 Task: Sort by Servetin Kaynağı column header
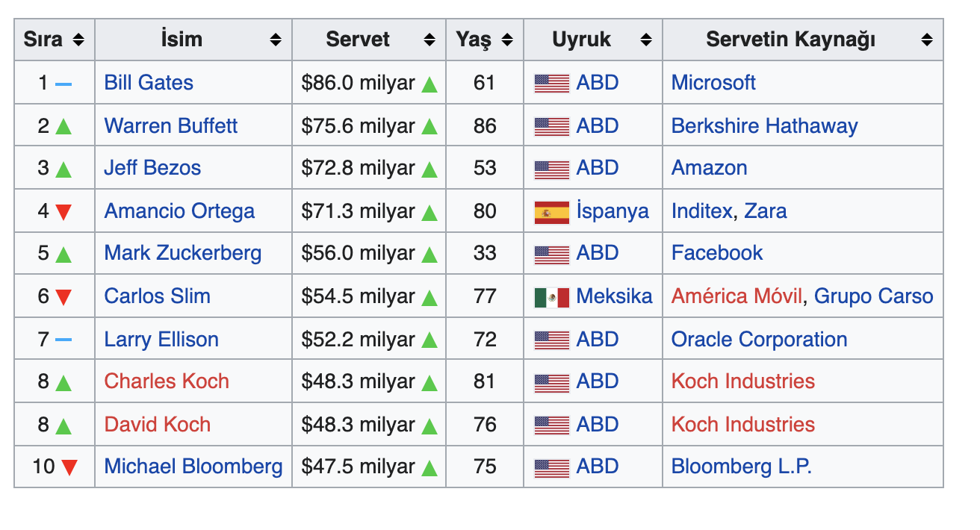[x=927, y=40]
